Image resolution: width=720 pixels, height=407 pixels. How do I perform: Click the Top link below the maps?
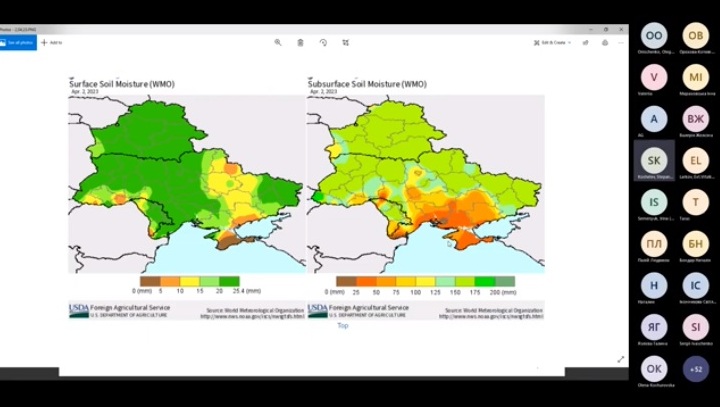[x=343, y=325]
